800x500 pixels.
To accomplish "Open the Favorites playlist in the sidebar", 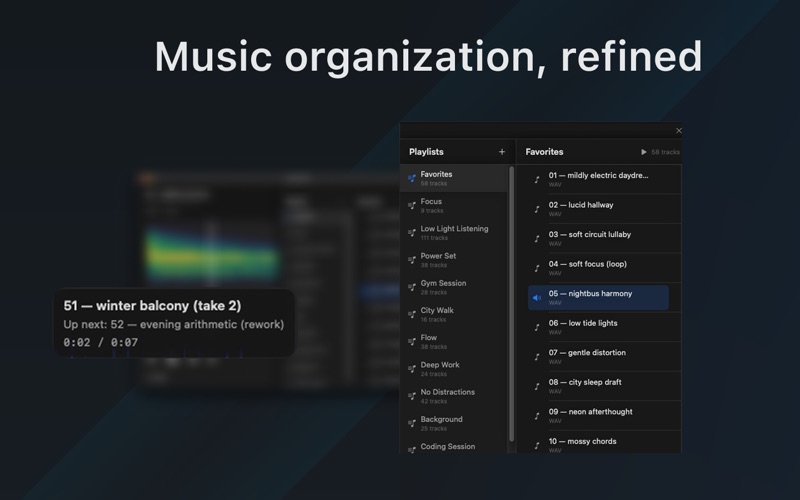I will [454, 178].
